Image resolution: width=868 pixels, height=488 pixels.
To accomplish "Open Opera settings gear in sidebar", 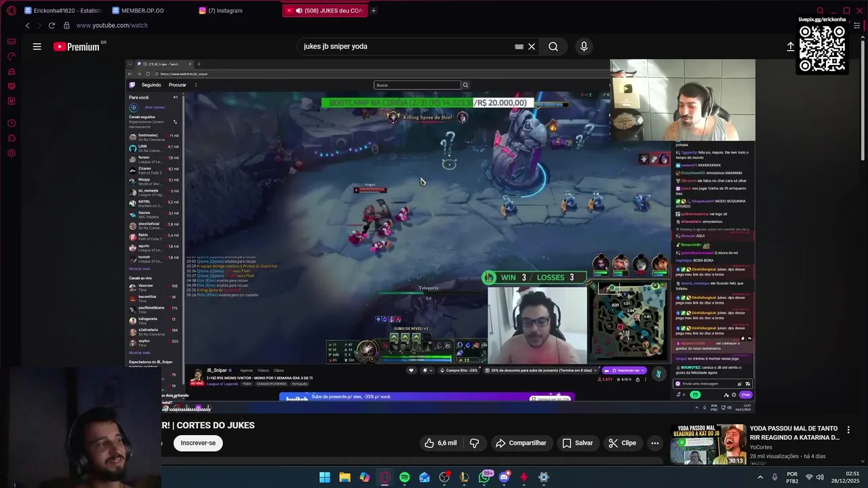I will (11, 153).
